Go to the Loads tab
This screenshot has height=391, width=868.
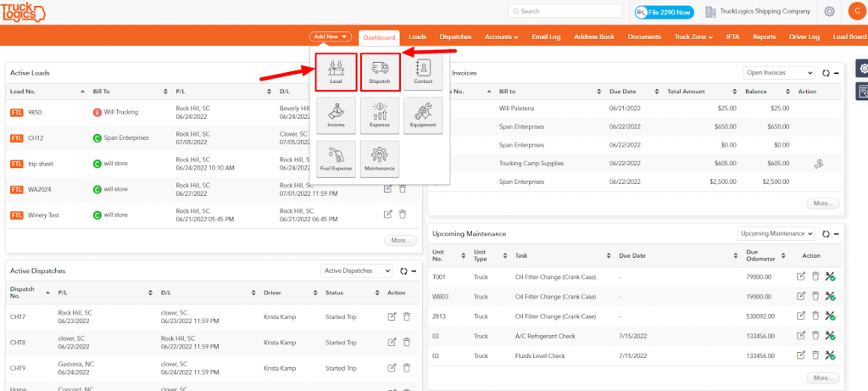tap(417, 37)
